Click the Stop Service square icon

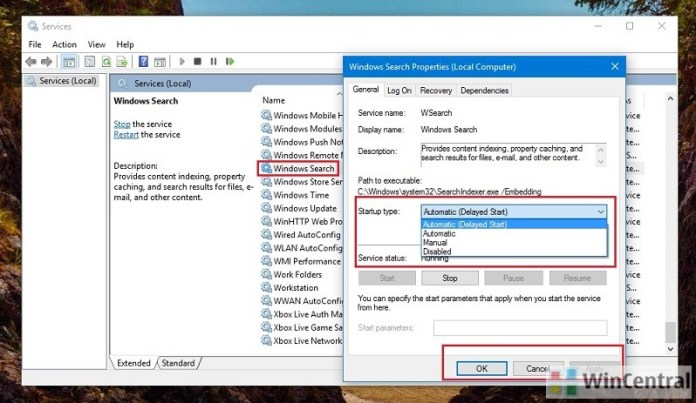[198, 61]
